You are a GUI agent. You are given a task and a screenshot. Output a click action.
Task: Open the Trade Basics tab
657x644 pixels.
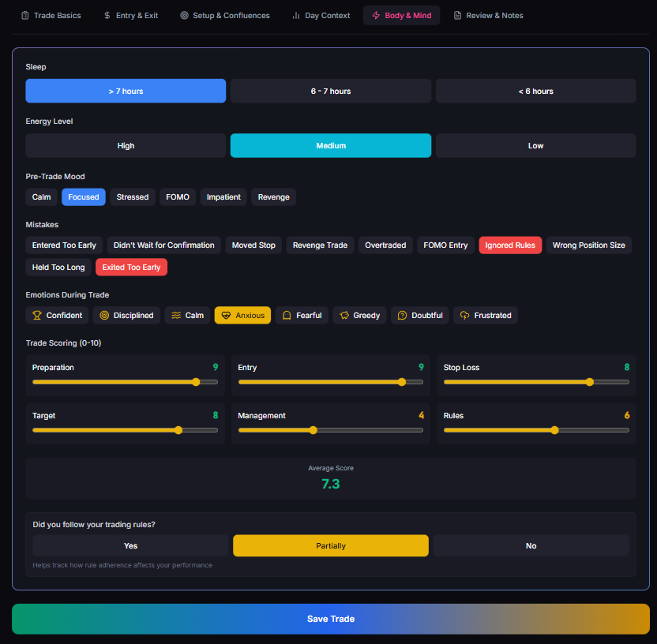pos(51,16)
